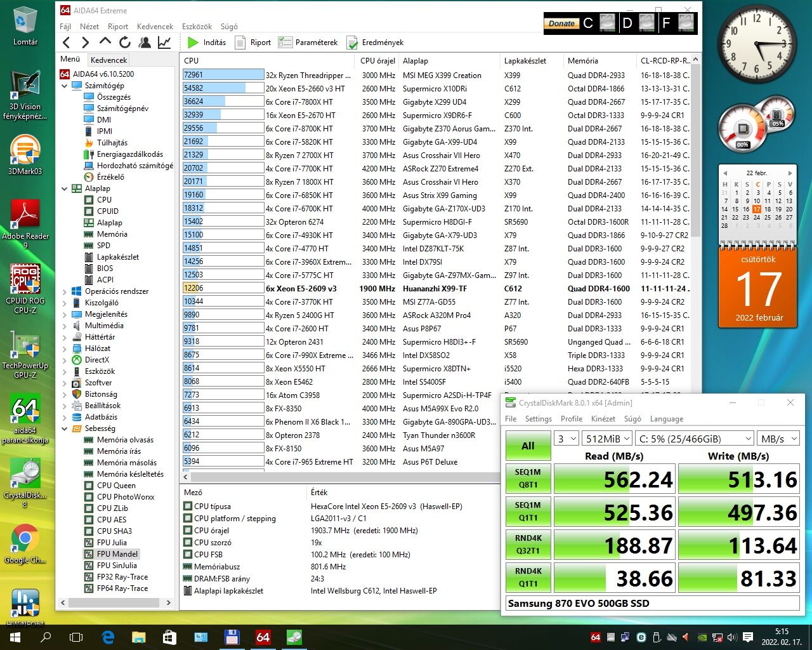Select the Érzékelő tree item
The image size is (812, 650).
click(x=110, y=177)
